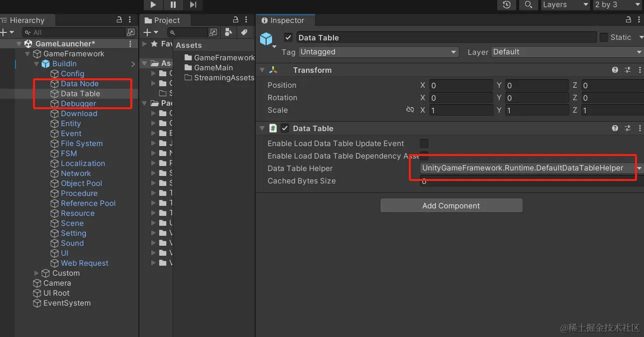The height and width of the screenshot is (337, 644).
Task: Enable Load Data Table Update Event checkbox
Action: (424, 144)
